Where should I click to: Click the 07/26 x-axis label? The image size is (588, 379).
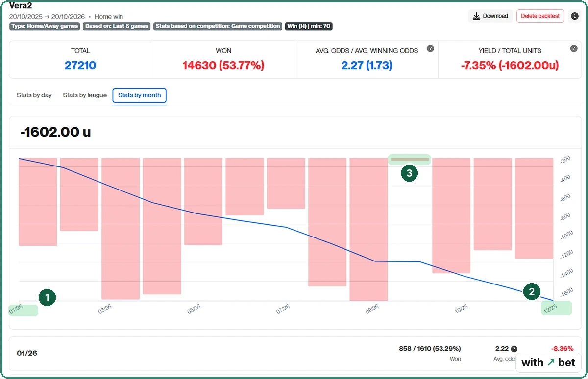click(x=283, y=309)
